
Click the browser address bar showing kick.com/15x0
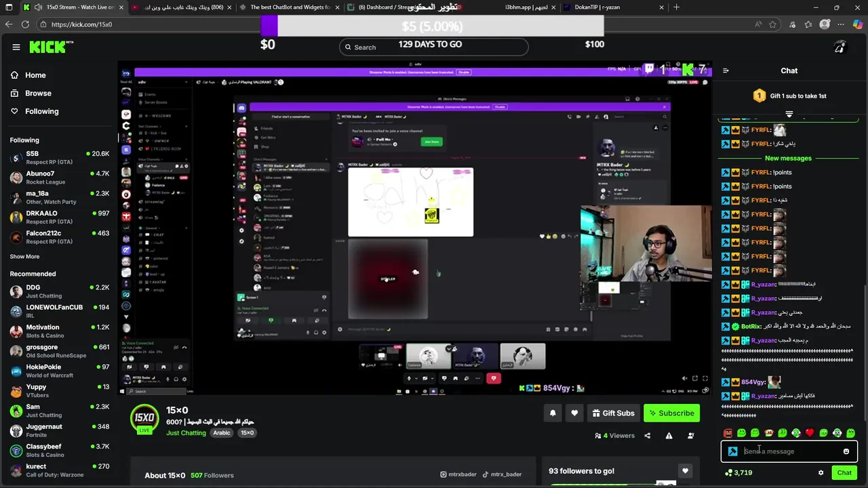tap(407, 24)
